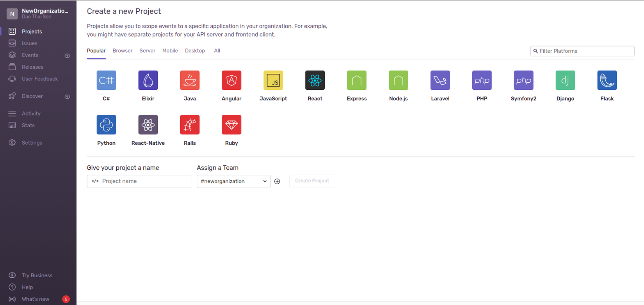Image resolution: width=644 pixels, height=305 pixels.
Task: Select the React platform icon
Action: (x=315, y=80)
